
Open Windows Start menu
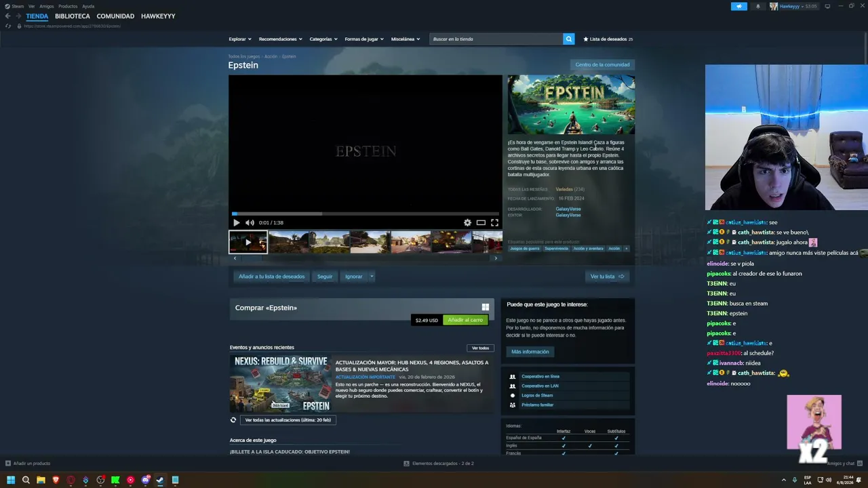(x=11, y=481)
